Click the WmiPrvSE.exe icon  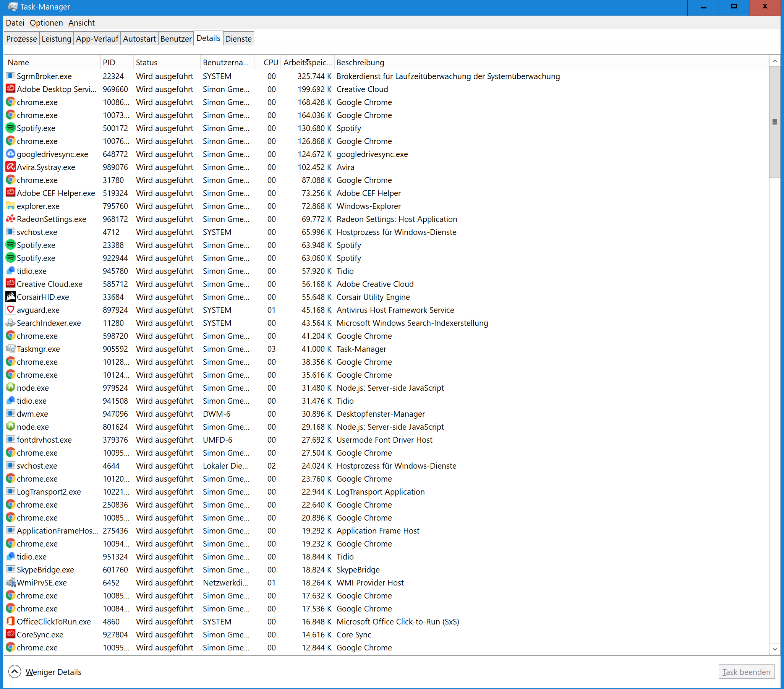point(10,582)
